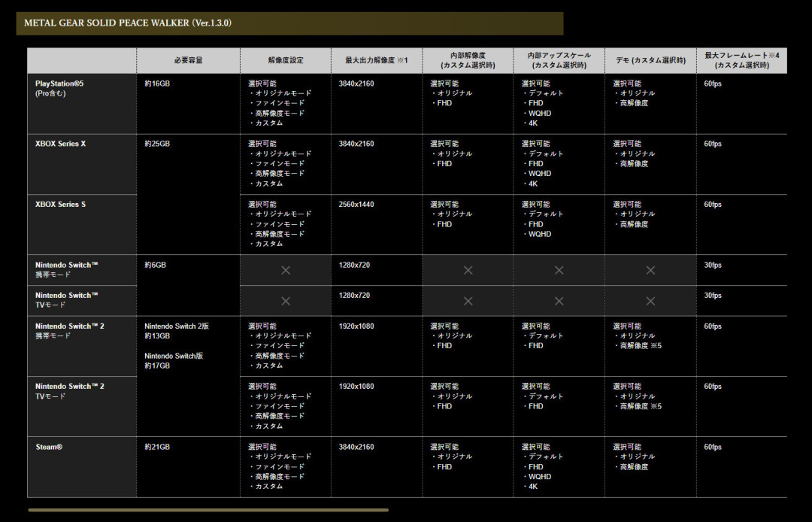Viewport: 812px width, 522px height.
Task: Click カスタム in the Steam® resolution settings
Action: 268,487
